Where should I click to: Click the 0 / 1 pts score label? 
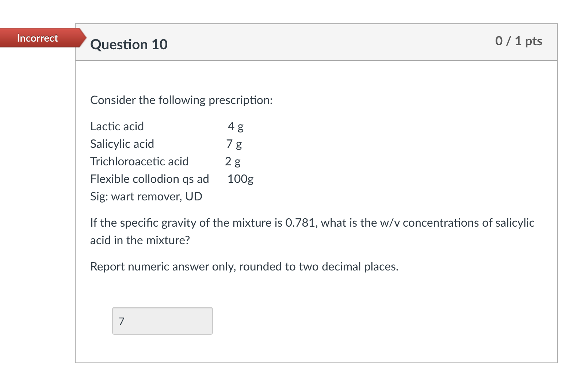(519, 41)
